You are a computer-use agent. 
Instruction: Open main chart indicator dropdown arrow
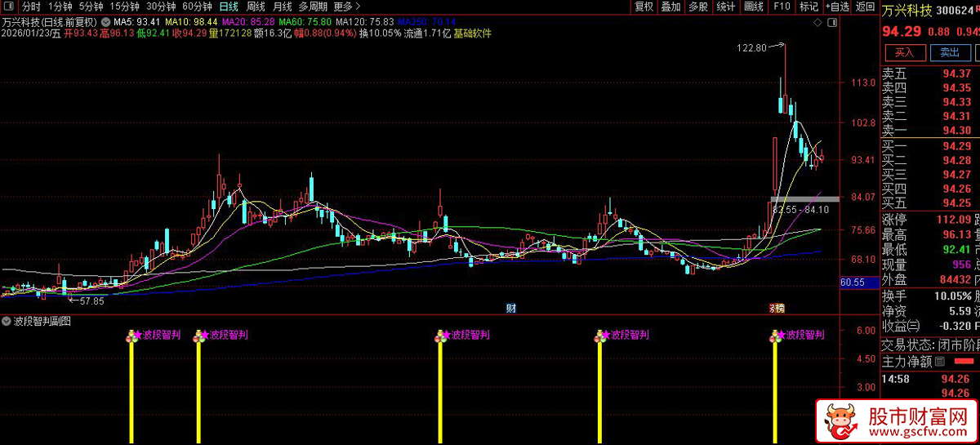tap(106, 21)
